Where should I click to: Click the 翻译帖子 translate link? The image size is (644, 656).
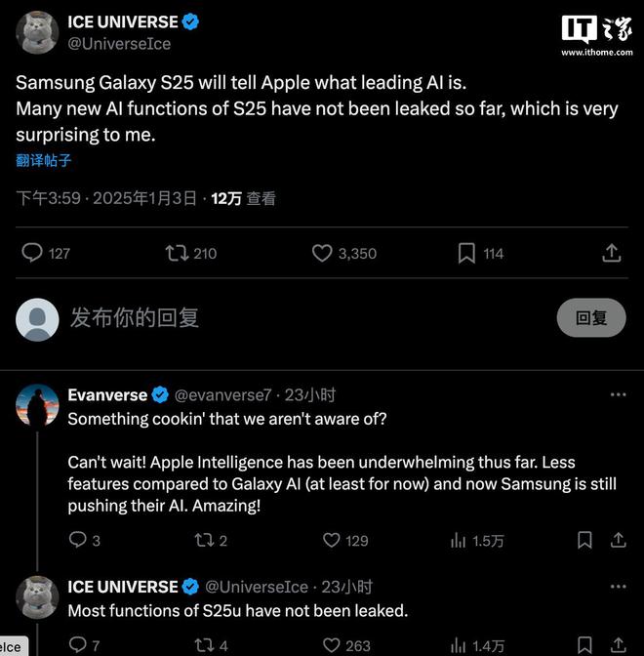(44, 160)
